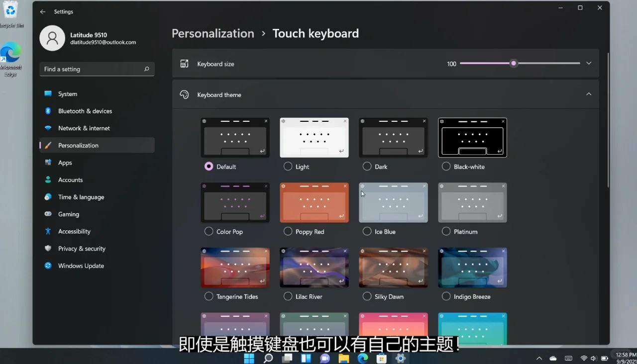Open Gaming settings
The image size is (637, 364).
(68, 214)
